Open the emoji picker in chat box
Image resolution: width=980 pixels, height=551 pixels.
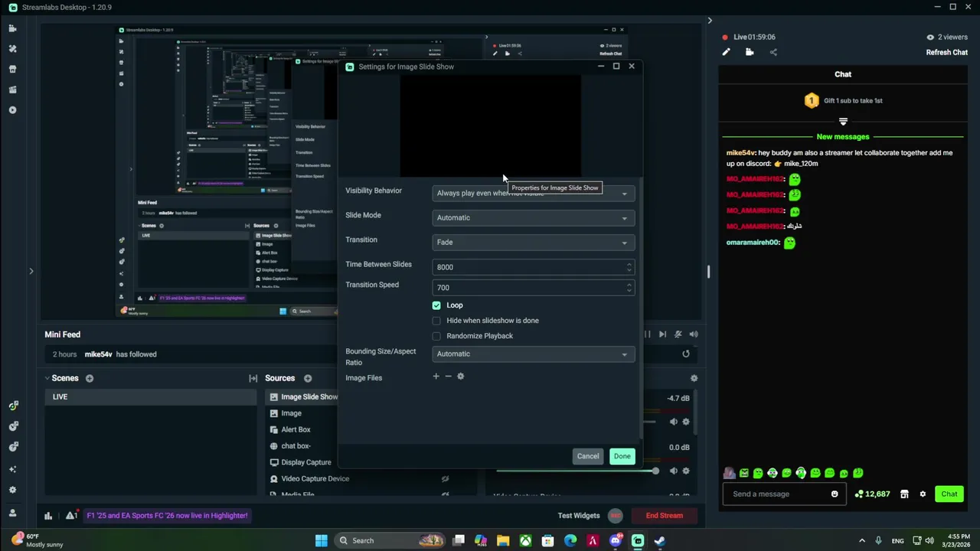point(835,494)
